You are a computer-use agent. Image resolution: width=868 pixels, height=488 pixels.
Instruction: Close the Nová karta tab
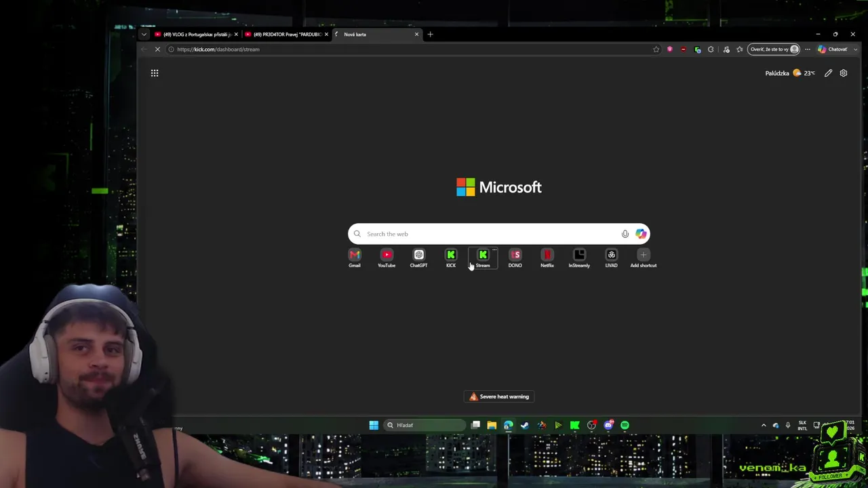(416, 35)
